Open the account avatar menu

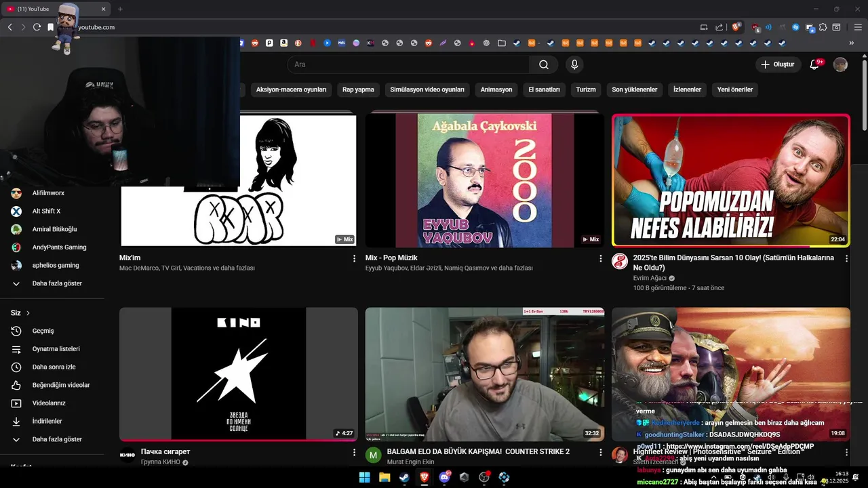click(840, 64)
